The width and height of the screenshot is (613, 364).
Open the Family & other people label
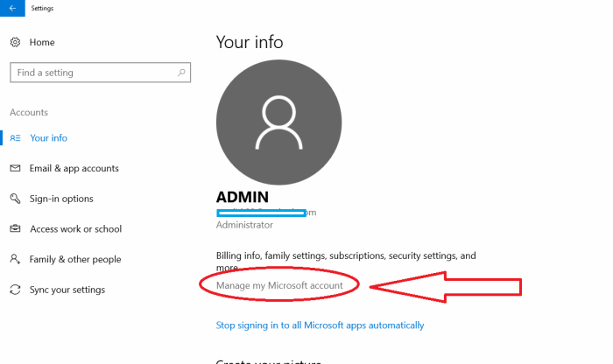point(75,259)
